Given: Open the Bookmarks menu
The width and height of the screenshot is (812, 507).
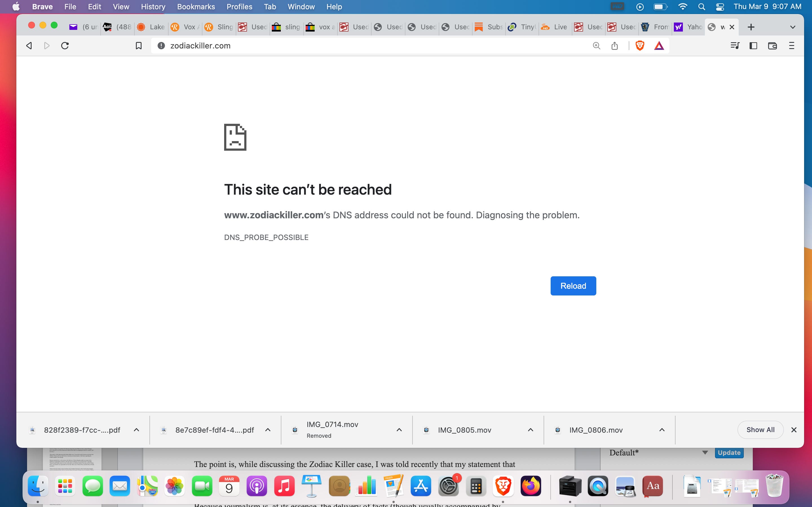Looking at the screenshot, I should [x=196, y=7].
